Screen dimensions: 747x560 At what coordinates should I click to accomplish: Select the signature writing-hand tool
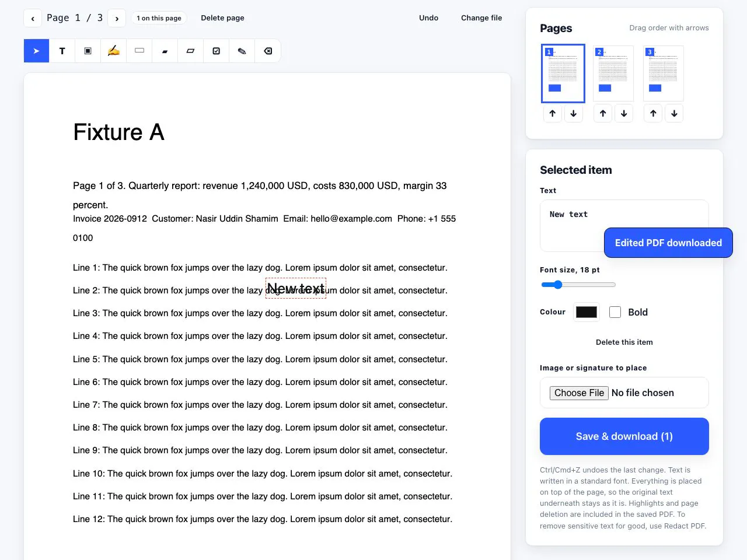(x=113, y=51)
